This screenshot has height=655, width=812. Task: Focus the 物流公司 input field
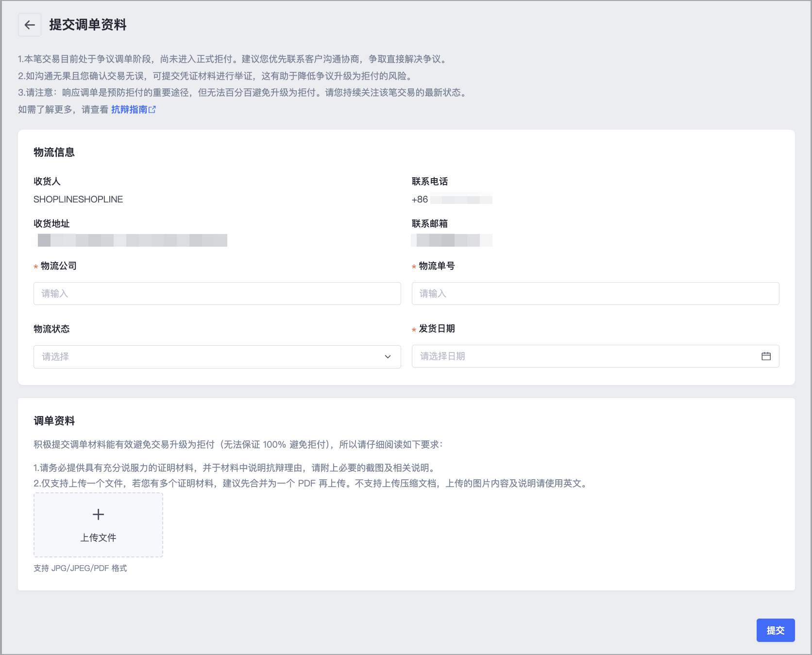click(217, 293)
